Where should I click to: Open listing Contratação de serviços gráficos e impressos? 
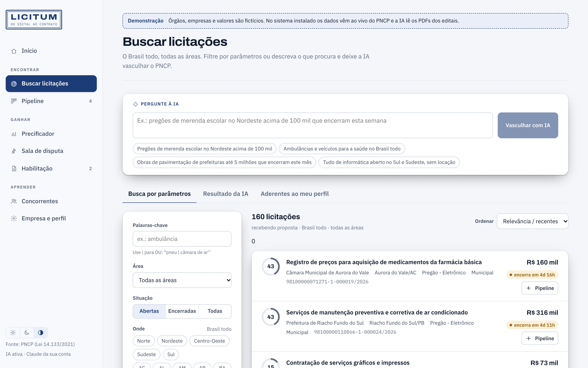click(x=348, y=363)
